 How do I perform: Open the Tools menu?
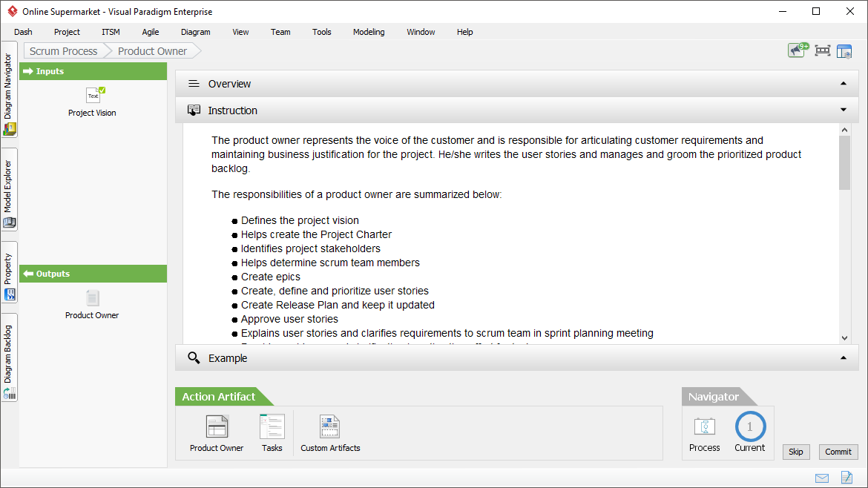click(322, 32)
